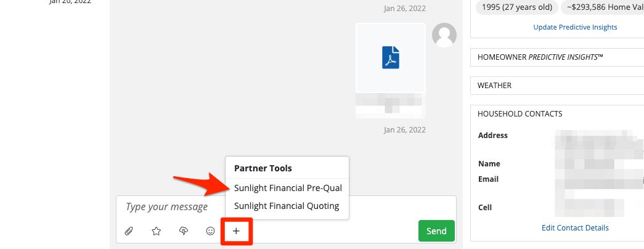
Task: Click the cloud lightning icon
Action: (x=183, y=231)
